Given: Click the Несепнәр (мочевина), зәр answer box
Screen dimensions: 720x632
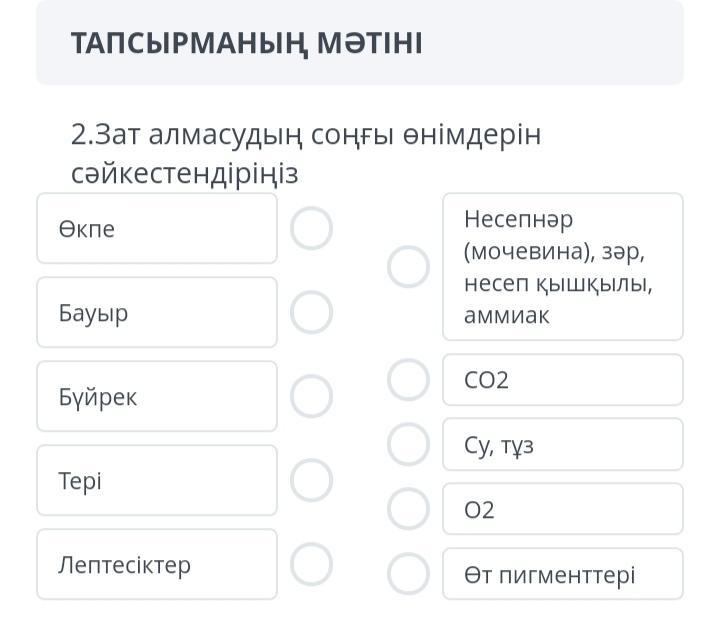Looking at the screenshot, I should click(562, 267).
